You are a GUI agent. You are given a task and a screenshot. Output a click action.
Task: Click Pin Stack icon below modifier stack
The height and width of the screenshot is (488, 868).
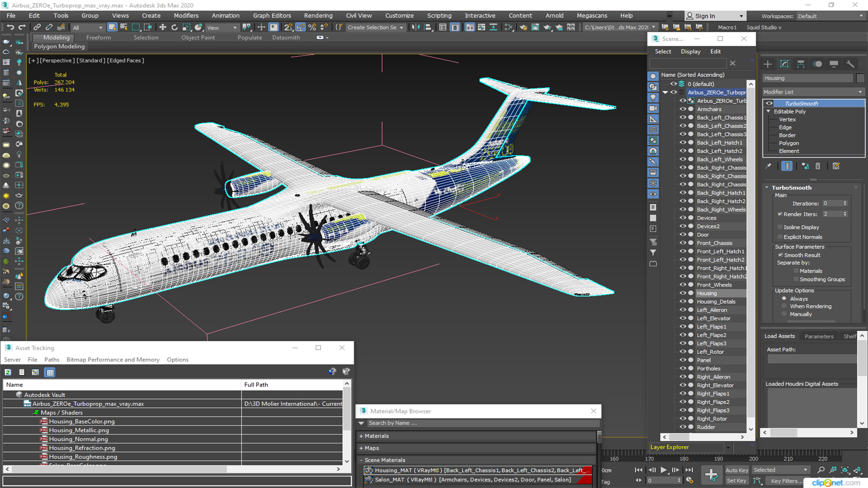(x=768, y=166)
